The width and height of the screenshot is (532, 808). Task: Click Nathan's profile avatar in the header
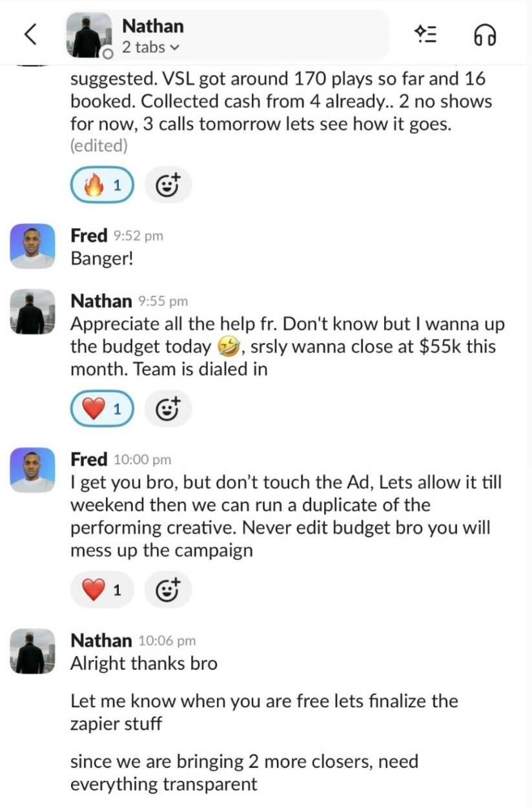[x=87, y=34]
